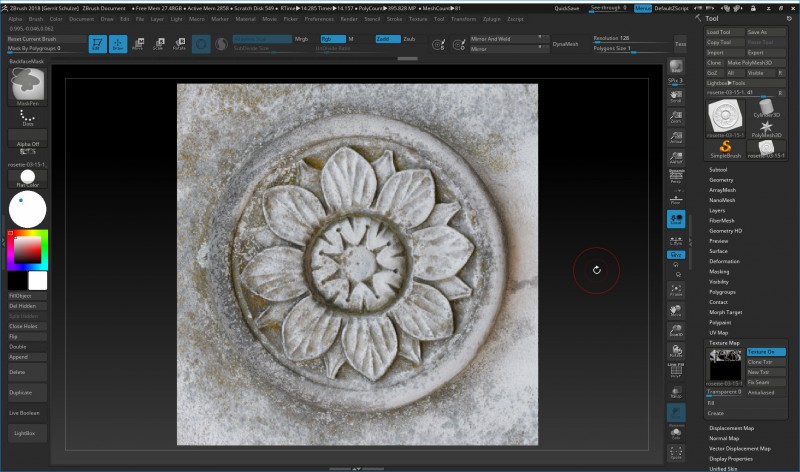Adjust the Transparent texture slider
This screenshot has height=472, width=800.
[x=725, y=392]
